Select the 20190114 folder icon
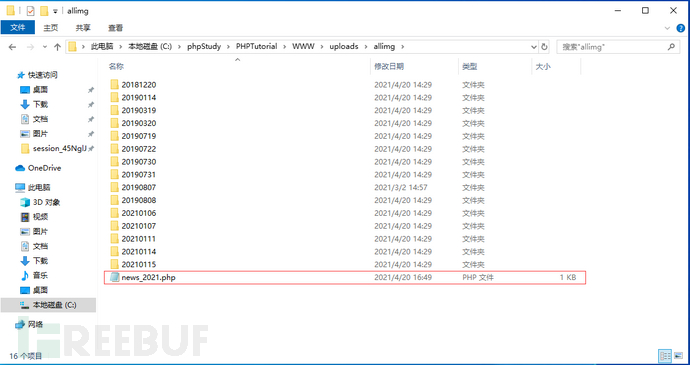 pyautogui.click(x=114, y=97)
